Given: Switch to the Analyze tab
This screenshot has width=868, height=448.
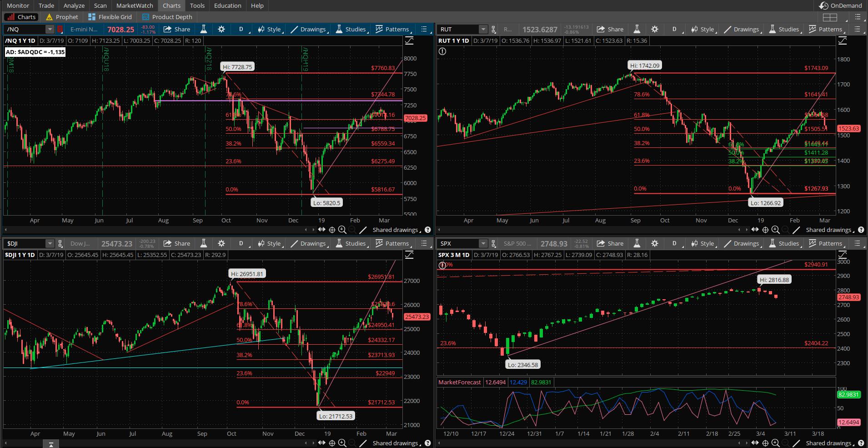Looking at the screenshot, I should point(74,5).
